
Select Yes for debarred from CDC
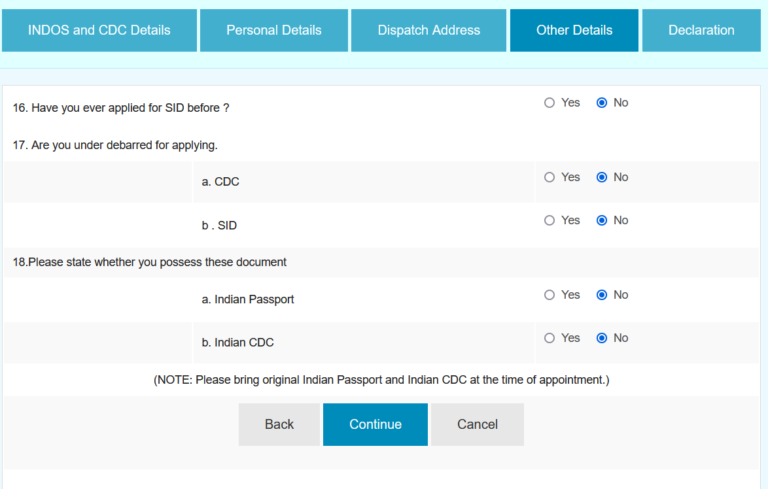[549, 177]
